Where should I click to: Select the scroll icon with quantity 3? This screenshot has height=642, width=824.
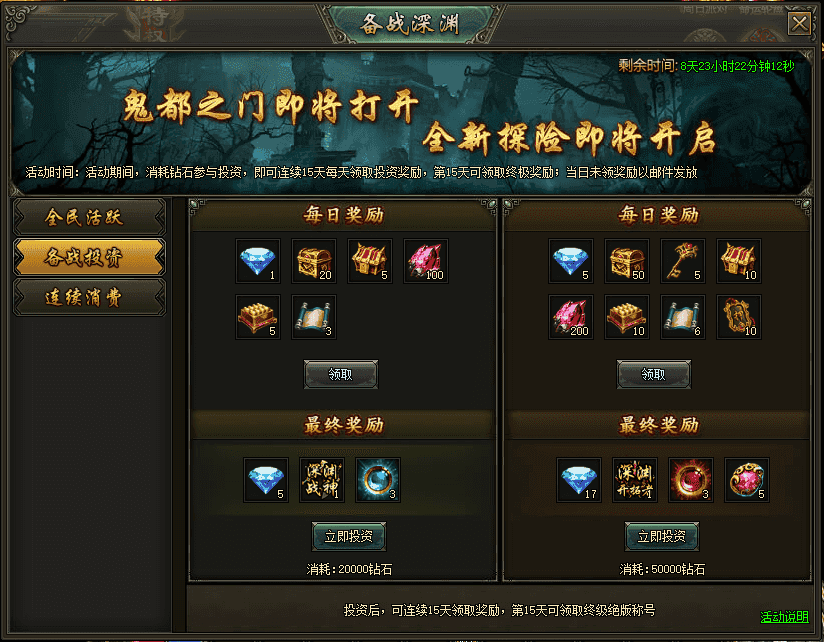[x=314, y=317]
